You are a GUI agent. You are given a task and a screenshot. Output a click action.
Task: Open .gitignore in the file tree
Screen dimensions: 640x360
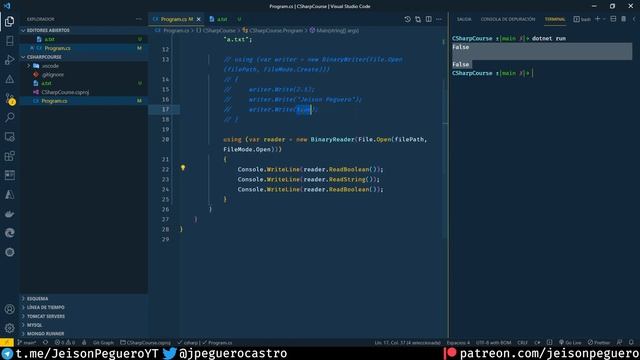84,75
